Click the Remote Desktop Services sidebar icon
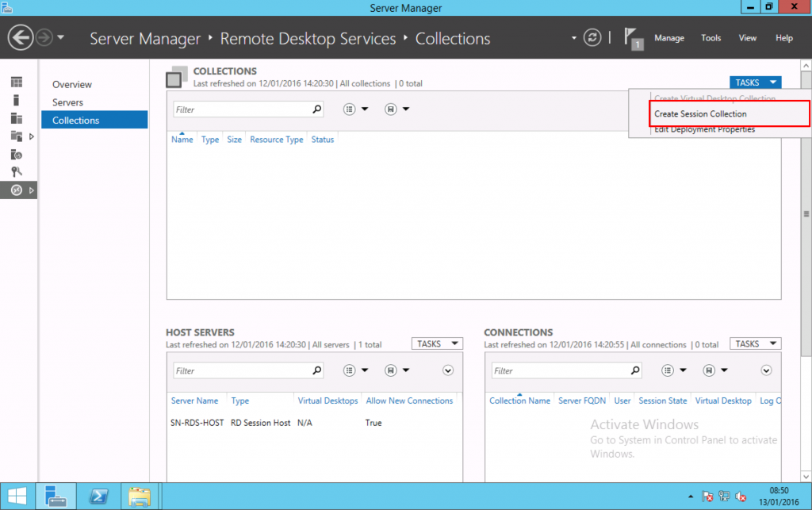 (x=17, y=190)
